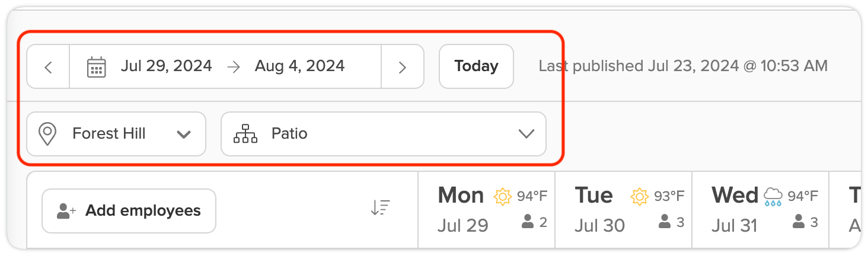Open the calendar date picker icon
868x256 pixels.
pos(96,66)
